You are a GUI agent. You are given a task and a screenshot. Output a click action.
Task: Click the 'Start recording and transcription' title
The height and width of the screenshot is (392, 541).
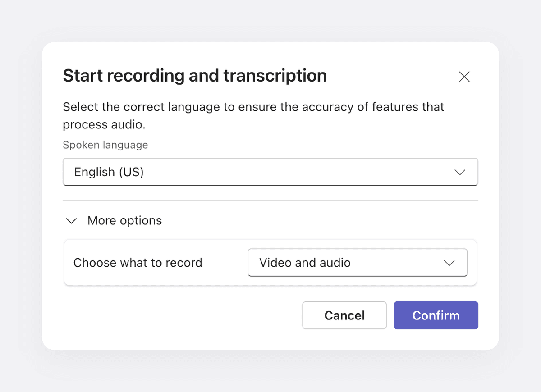[195, 76]
